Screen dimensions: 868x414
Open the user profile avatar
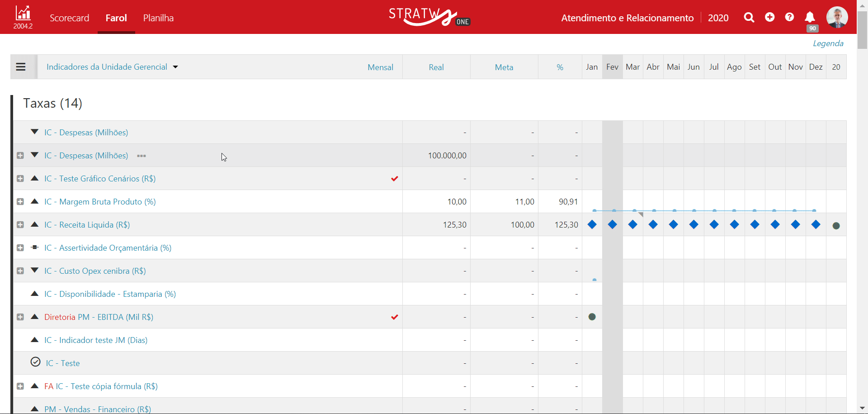pos(837,18)
